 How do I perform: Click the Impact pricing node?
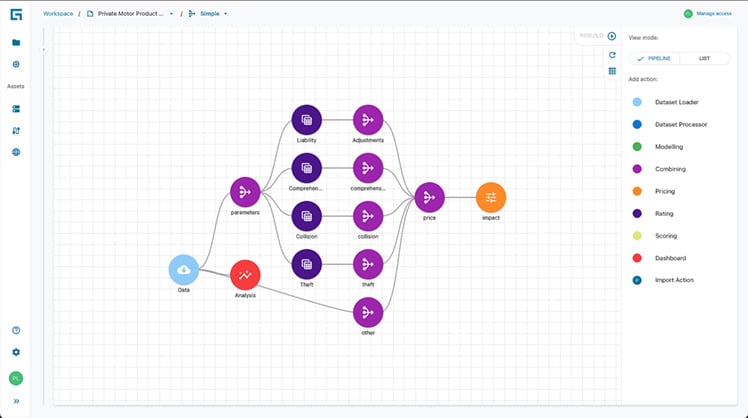click(x=491, y=197)
